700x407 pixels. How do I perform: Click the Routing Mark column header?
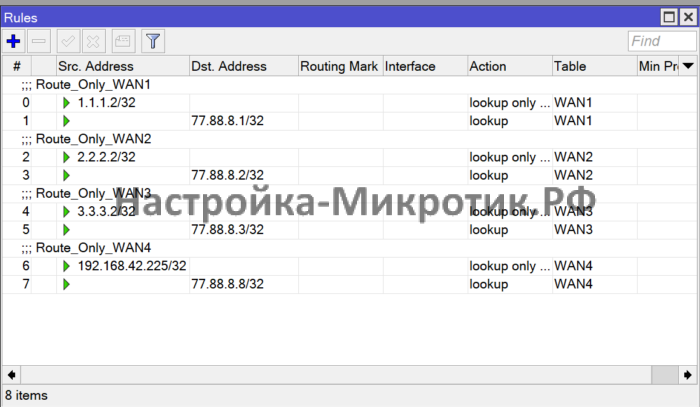pos(339,66)
